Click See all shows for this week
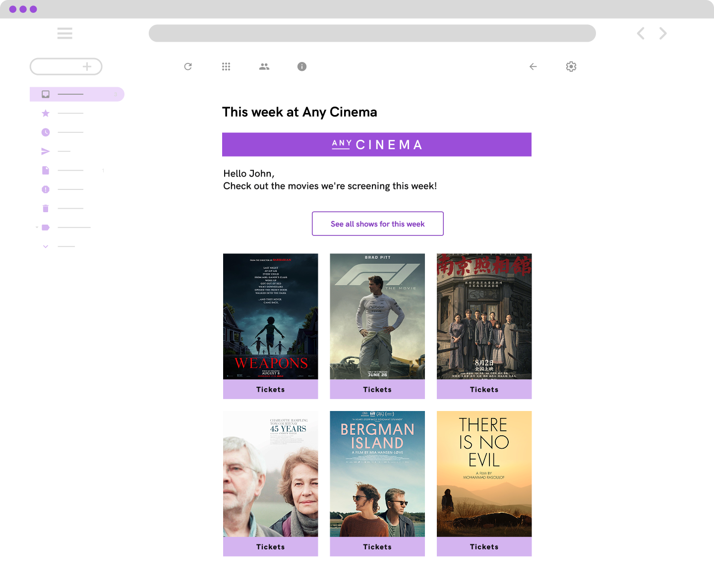 coord(378,224)
